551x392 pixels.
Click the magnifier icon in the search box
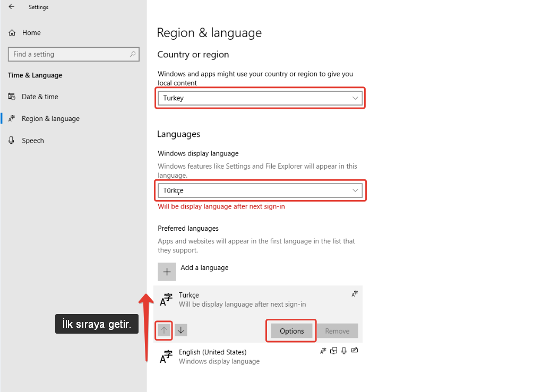(133, 54)
